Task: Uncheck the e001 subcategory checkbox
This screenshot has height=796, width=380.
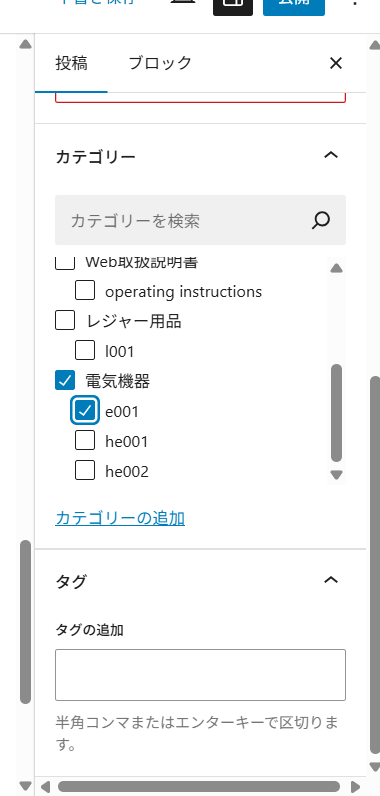Action: [85, 411]
